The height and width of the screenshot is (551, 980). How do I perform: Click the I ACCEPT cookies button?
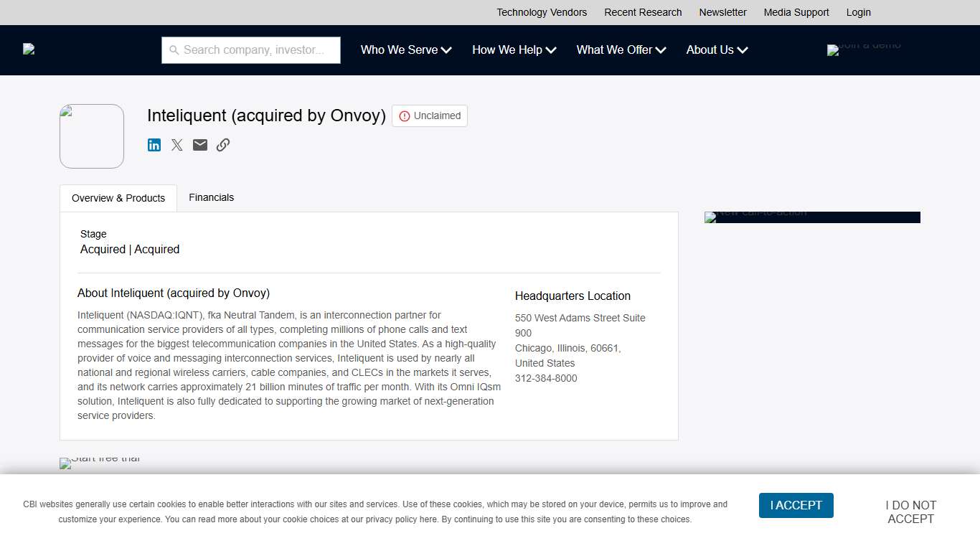coord(796,505)
